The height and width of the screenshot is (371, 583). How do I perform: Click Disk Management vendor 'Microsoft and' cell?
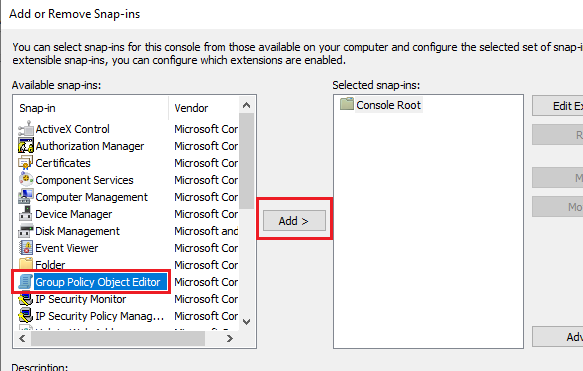[x=206, y=231]
